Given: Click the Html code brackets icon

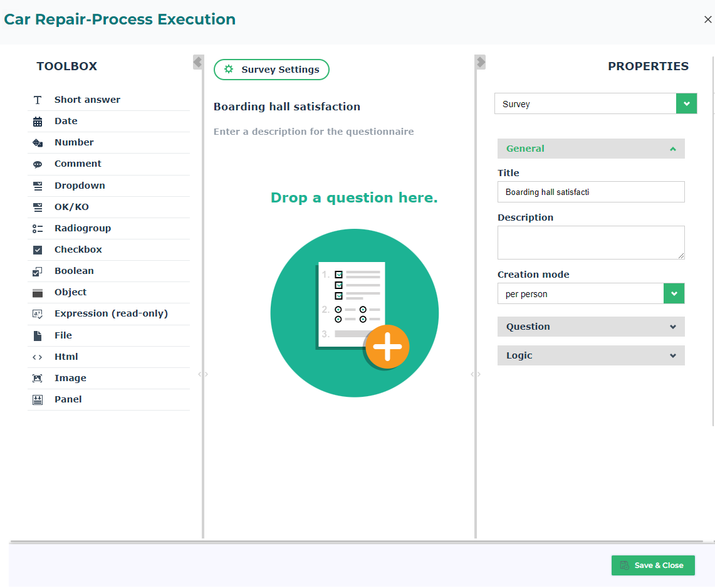Looking at the screenshot, I should [38, 357].
